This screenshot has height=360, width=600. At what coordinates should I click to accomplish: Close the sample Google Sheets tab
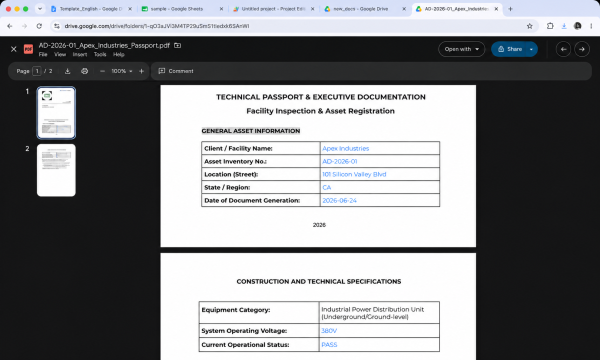point(221,9)
